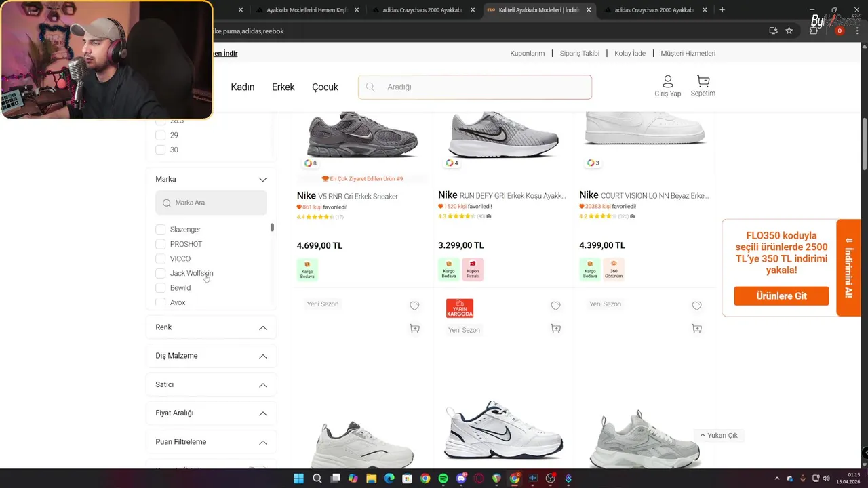Favorite the Yarın Kargoda product with heart icon

pyautogui.click(x=555, y=306)
